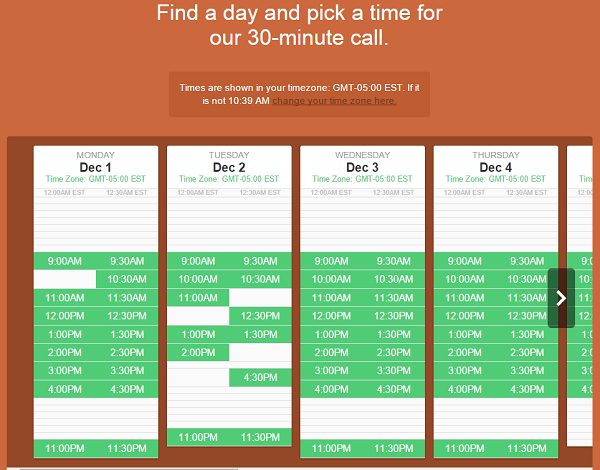600x470 pixels.
Task: Pick 3:30PM on Monday Dec 1
Action: click(x=127, y=371)
